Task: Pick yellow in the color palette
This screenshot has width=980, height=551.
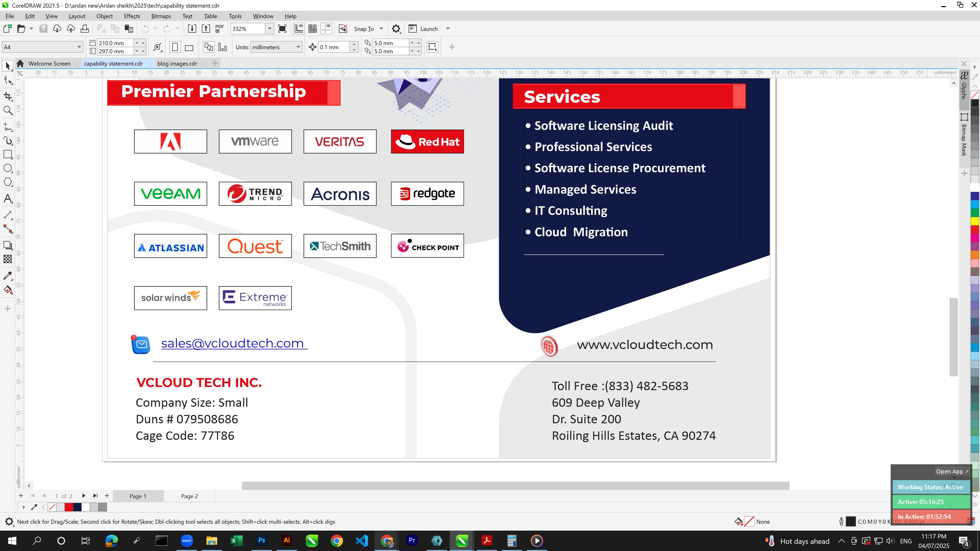Action: (x=975, y=221)
